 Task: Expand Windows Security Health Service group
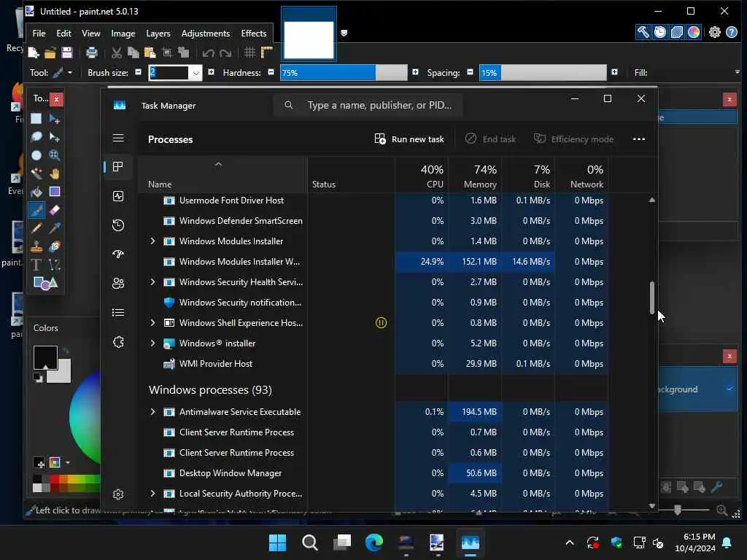click(x=152, y=282)
